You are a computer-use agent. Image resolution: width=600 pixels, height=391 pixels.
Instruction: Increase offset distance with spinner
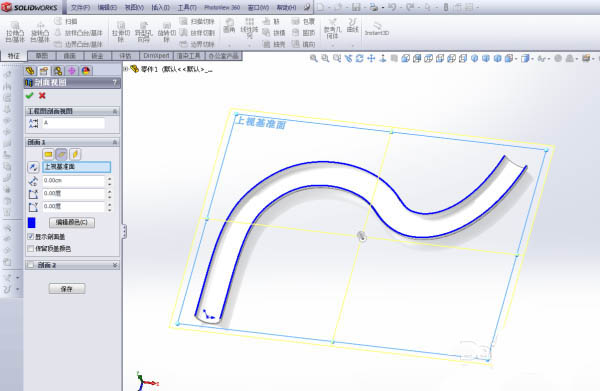pyautogui.click(x=110, y=178)
